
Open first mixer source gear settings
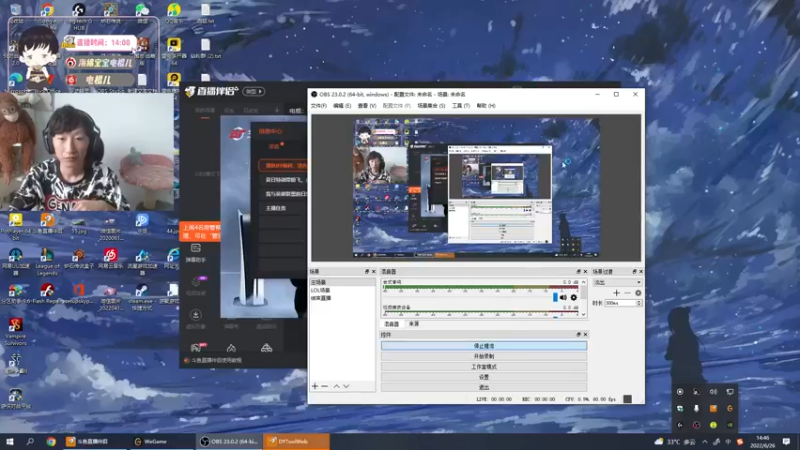[x=573, y=297]
